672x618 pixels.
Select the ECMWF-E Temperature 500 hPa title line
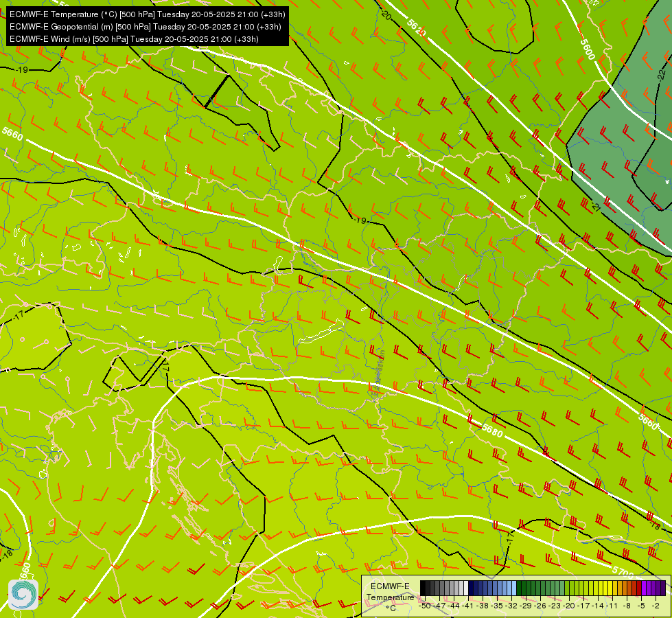pos(147,14)
